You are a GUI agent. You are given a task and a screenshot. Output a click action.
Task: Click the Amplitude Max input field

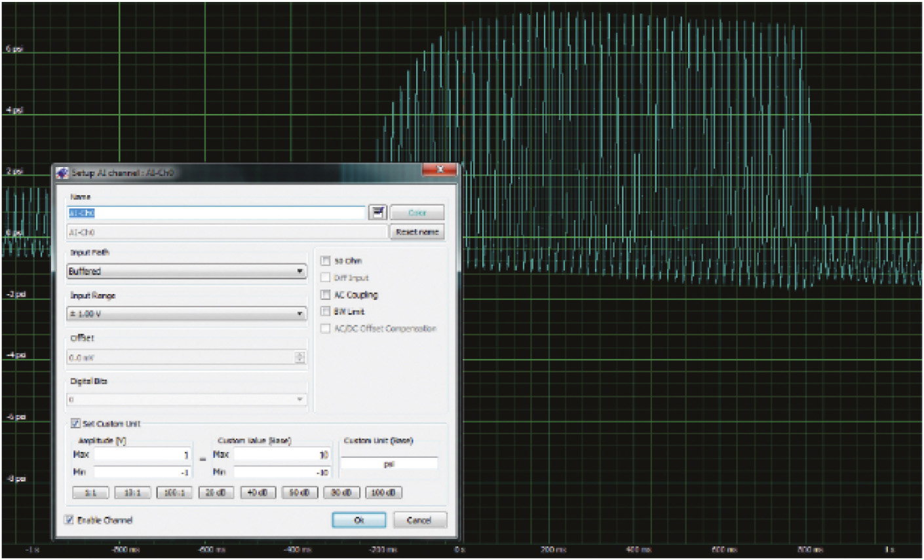(x=142, y=455)
